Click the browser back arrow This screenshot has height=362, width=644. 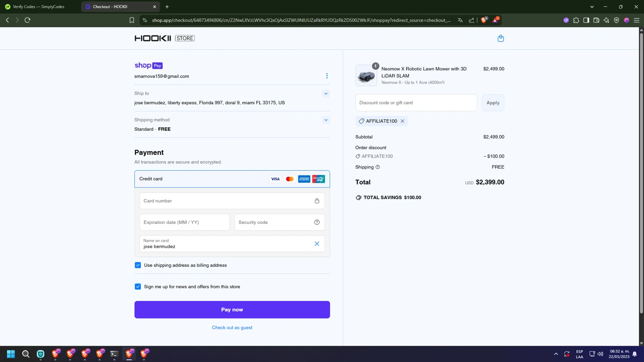pos(7,20)
